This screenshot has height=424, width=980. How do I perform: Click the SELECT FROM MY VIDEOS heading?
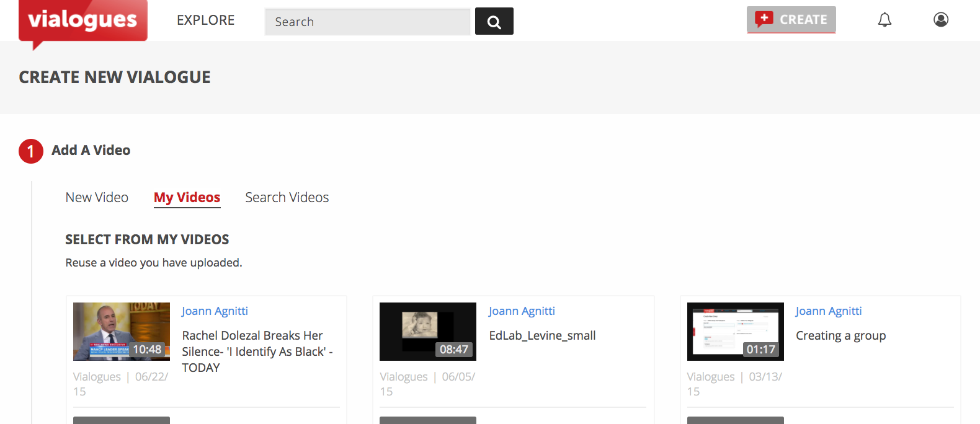(147, 239)
